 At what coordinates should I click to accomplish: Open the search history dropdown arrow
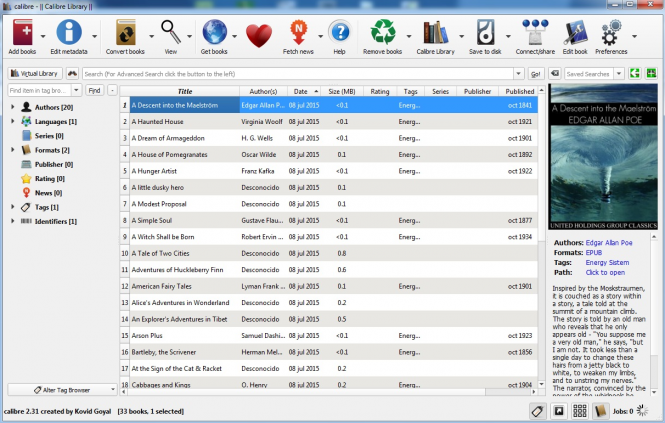519,74
